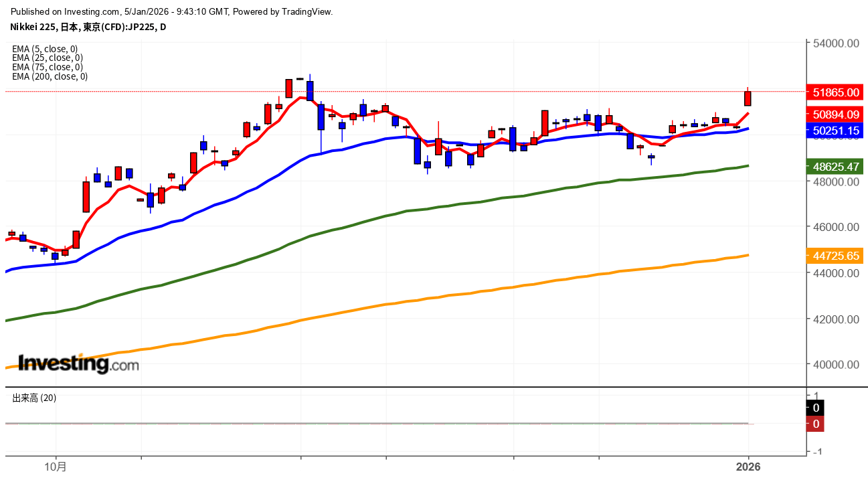Click the EMA (75, close, 0) legend entry
The image size is (868, 478).
[48, 67]
